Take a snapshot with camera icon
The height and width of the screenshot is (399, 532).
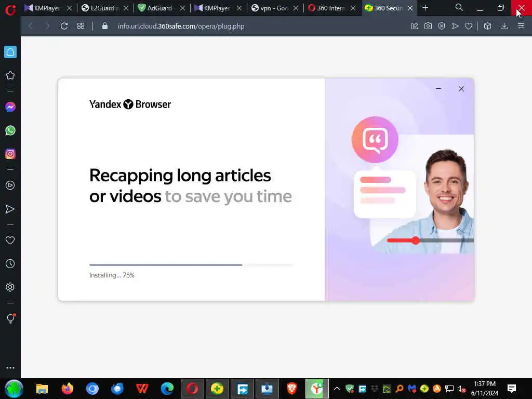point(428,26)
